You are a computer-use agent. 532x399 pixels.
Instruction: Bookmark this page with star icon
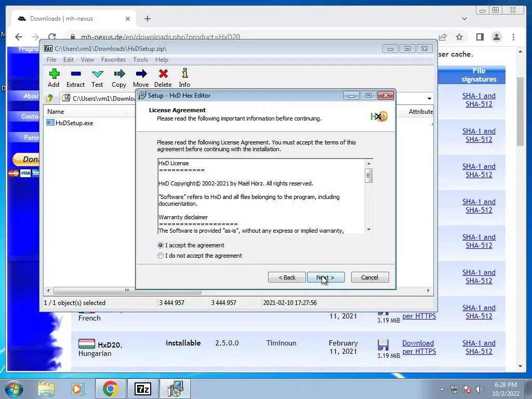click(459, 37)
